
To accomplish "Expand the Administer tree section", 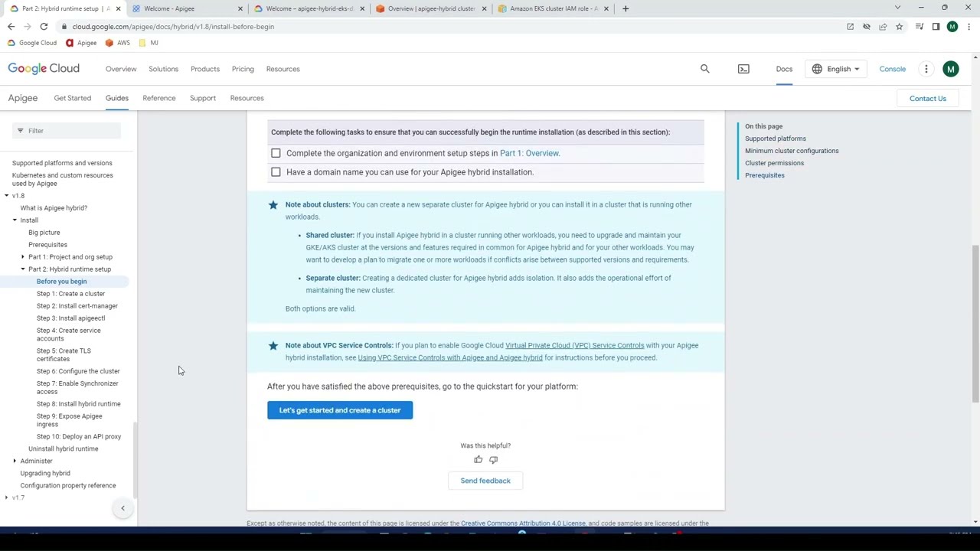I will [15, 461].
